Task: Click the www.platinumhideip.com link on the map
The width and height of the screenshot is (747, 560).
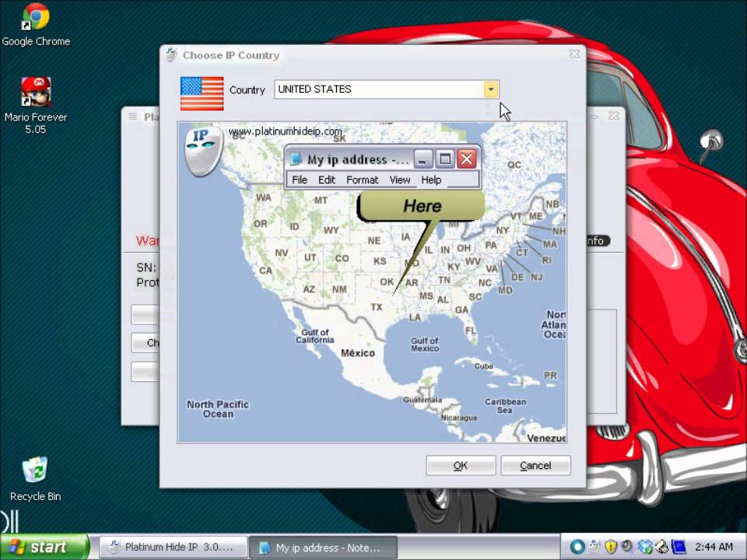Action: [x=285, y=131]
